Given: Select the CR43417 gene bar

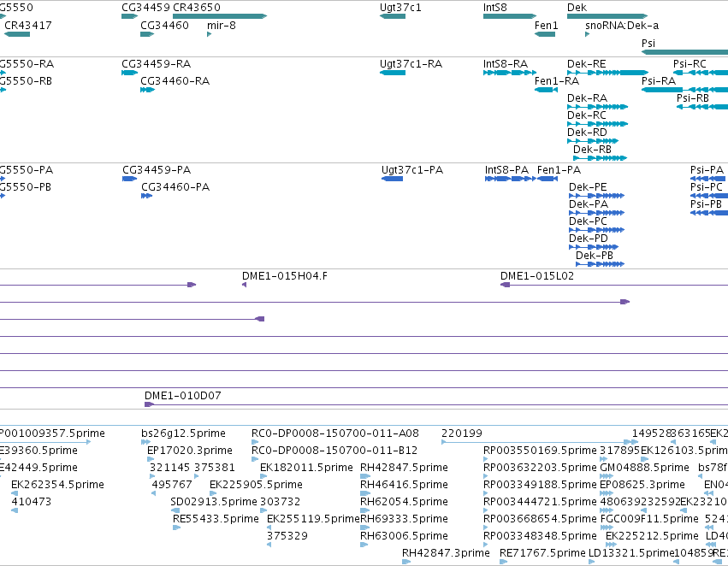Looking at the screenshot, I should pos(17,34).
